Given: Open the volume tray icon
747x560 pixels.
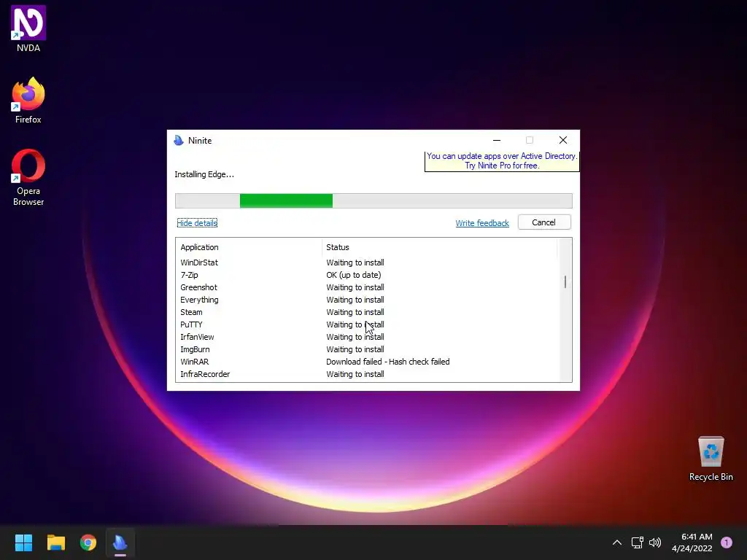Looking at the screenshot, I should click(x=655, y=542).
